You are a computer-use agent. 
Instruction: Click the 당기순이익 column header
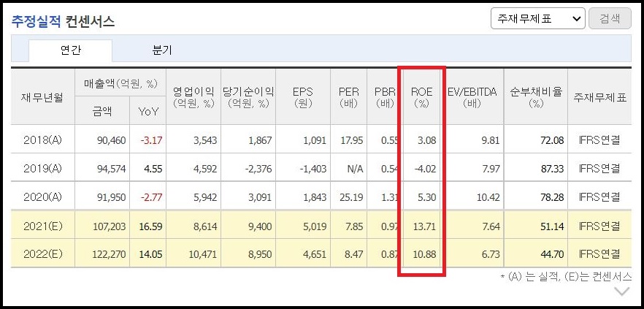click(248, 98)
